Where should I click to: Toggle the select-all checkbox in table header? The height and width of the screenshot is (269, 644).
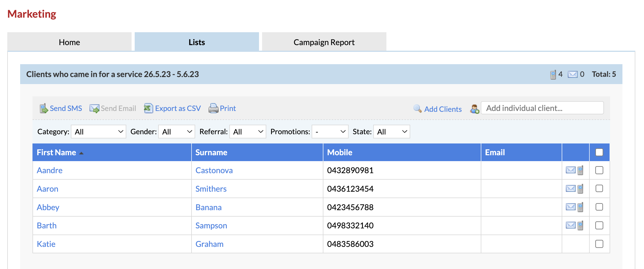599,152
